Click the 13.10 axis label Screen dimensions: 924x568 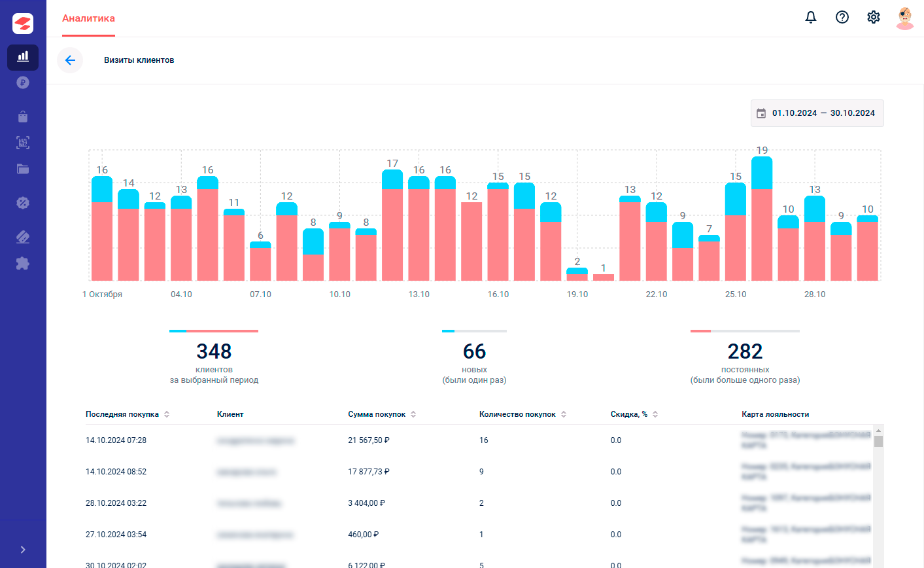tap(419, 294)
